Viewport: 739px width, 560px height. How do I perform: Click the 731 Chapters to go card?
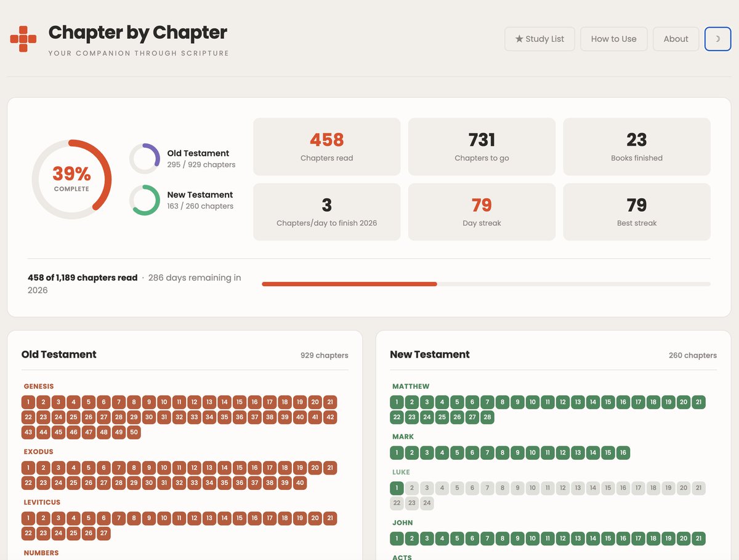482,146
